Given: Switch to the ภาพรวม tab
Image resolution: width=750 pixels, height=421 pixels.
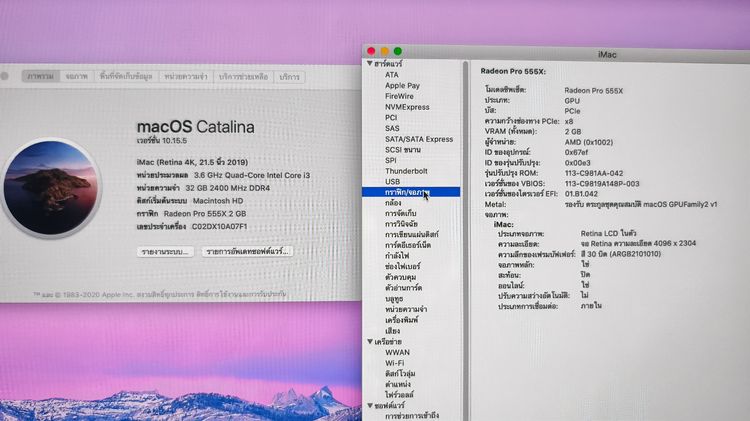Looking at the screenshot, I should (41, 77).
